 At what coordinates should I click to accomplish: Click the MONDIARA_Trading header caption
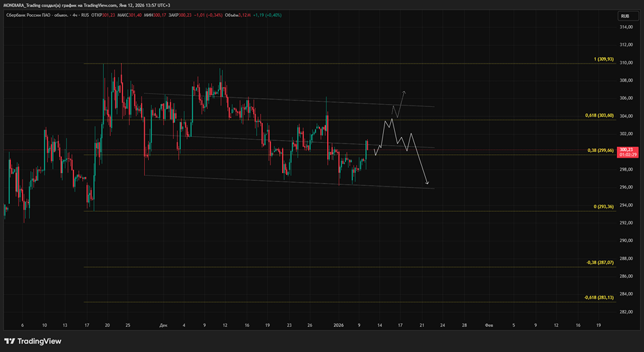pos(87,5)
